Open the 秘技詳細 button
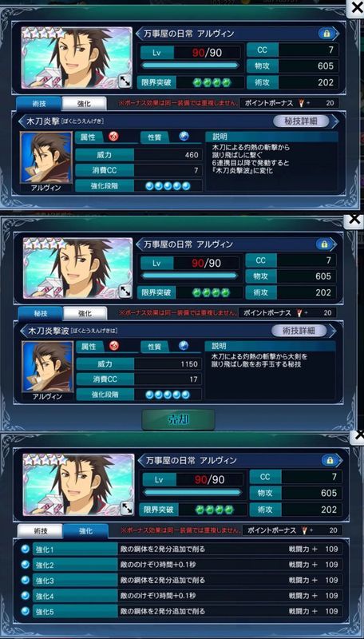This screenshot has width=364, height=639. click(x=301, y=121)
